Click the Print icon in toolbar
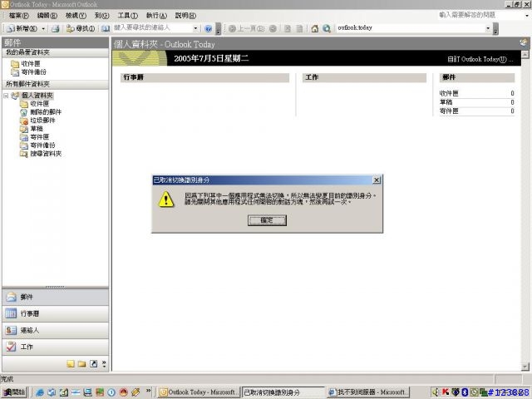Screen dimensions: 532x399 coord(56,28)
